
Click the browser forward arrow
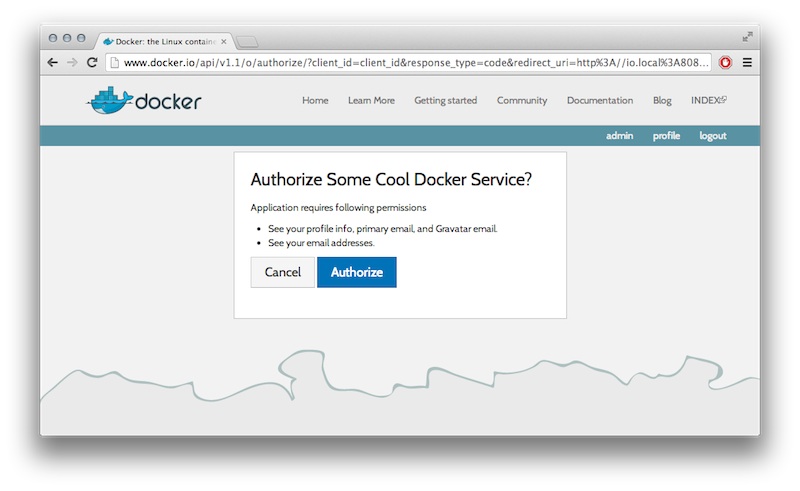[72, 62]
